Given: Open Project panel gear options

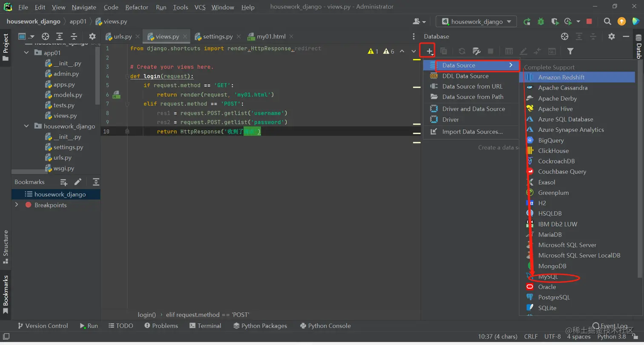Looking at the screenshot, I should 92,36.
